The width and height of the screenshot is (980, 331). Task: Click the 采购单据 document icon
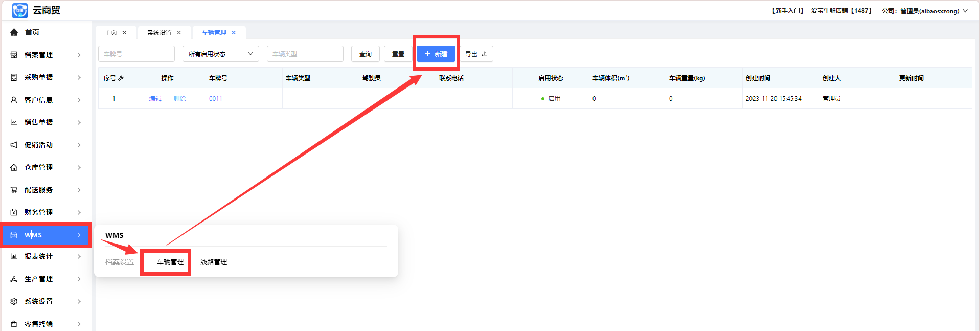(14, 77)
